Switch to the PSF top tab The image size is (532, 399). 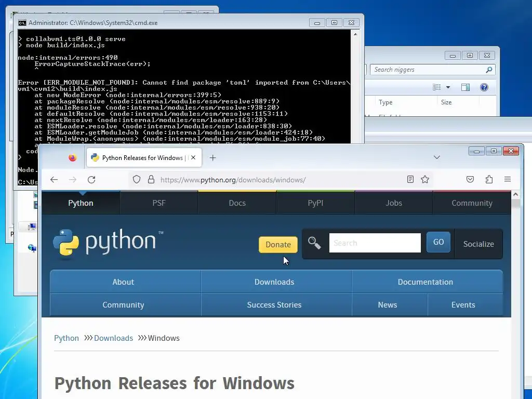pos(159,203)
